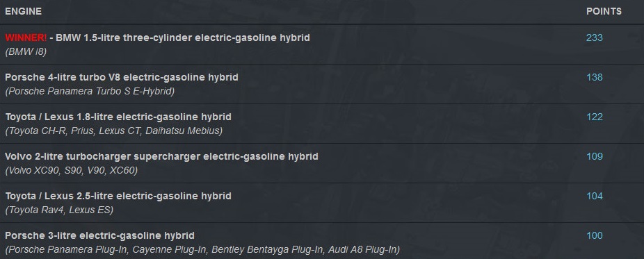The width and height of the screenshot is (644, 259).
Task: Click the Toyota Rav4, Lexus ES subtitle
Action: 59,210
